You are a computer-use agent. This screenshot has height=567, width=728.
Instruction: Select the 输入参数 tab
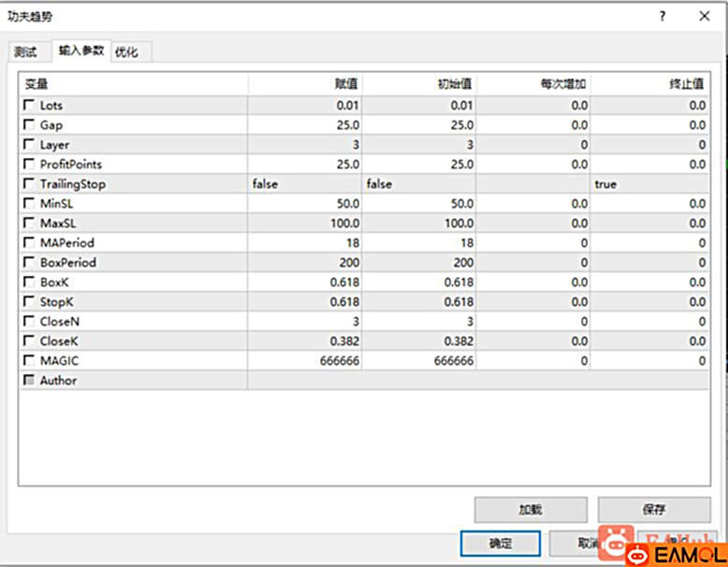pyautogui.click(x=80, y=51)
